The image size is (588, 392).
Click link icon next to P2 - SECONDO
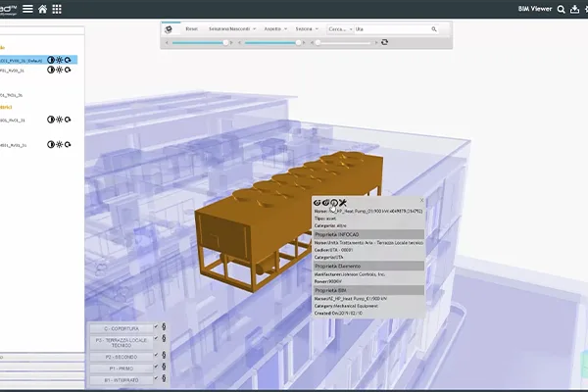[x=164, y=355]
